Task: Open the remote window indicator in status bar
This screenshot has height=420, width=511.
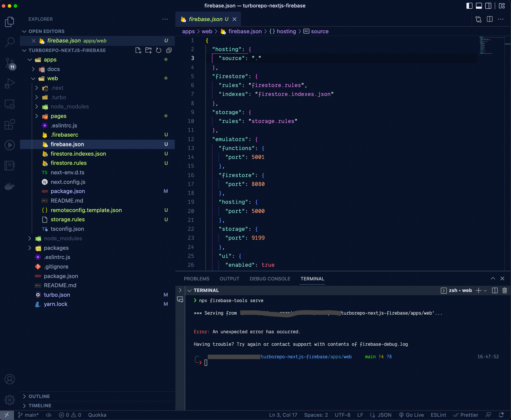Action: point(7,415)
